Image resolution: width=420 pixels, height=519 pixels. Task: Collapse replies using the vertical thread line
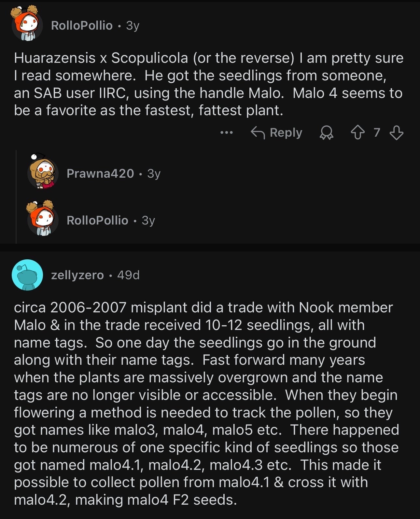pos(16,197)
